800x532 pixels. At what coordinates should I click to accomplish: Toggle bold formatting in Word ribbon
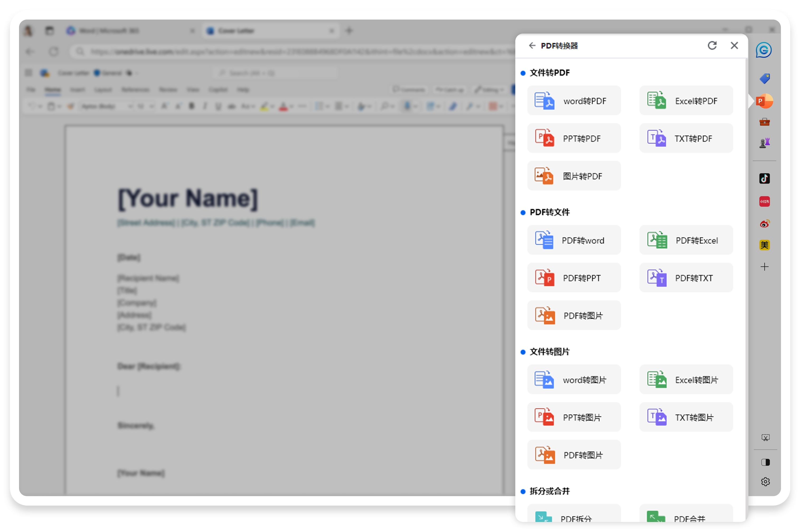tap(192, 106)
